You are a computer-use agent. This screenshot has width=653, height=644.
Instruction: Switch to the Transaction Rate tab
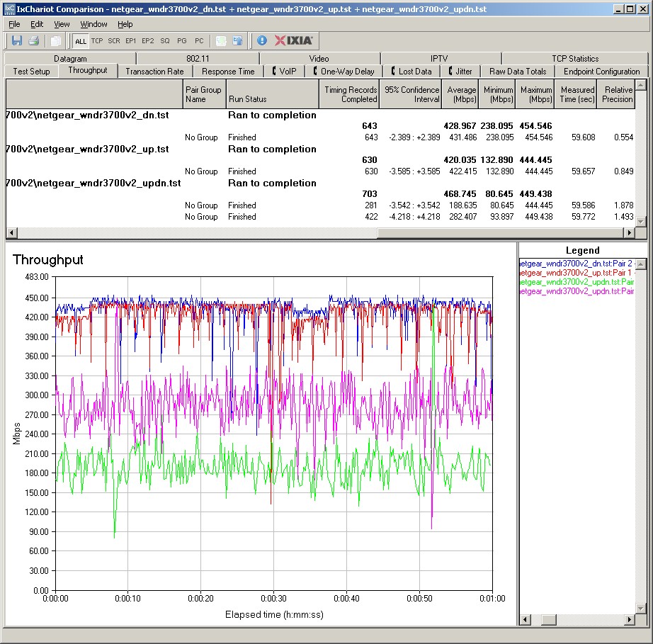point(154,72)
